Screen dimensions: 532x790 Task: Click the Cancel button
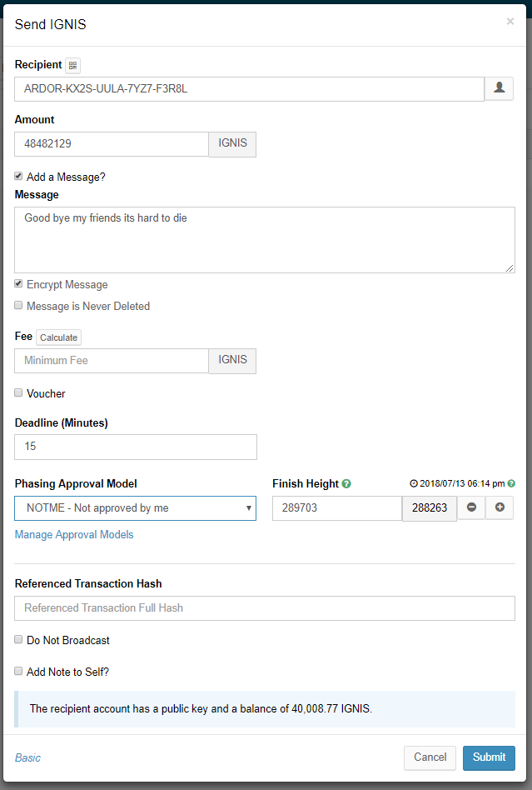430,757
